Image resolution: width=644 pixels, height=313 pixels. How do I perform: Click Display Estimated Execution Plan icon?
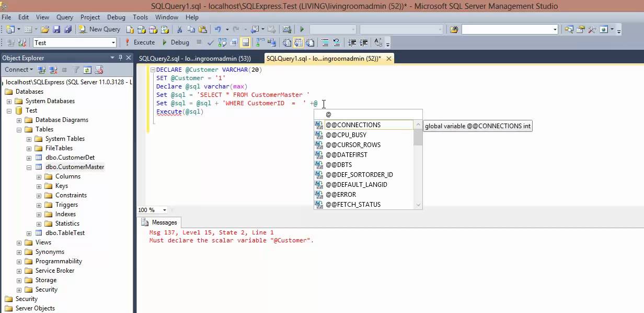tap(222, 42)
